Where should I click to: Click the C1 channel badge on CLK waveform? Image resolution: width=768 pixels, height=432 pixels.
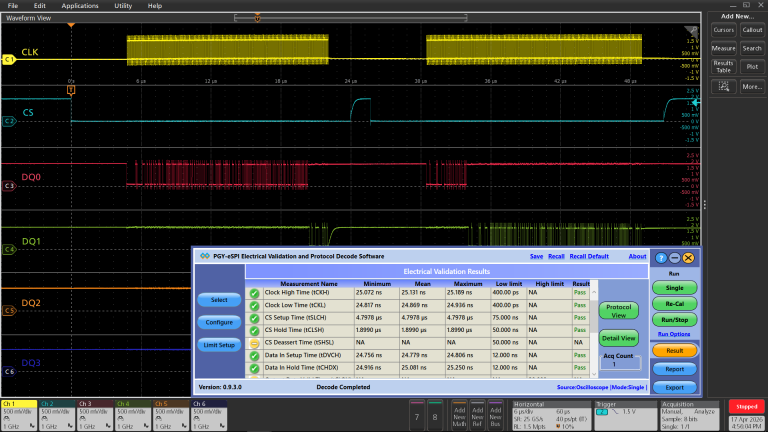pos(8,60)
